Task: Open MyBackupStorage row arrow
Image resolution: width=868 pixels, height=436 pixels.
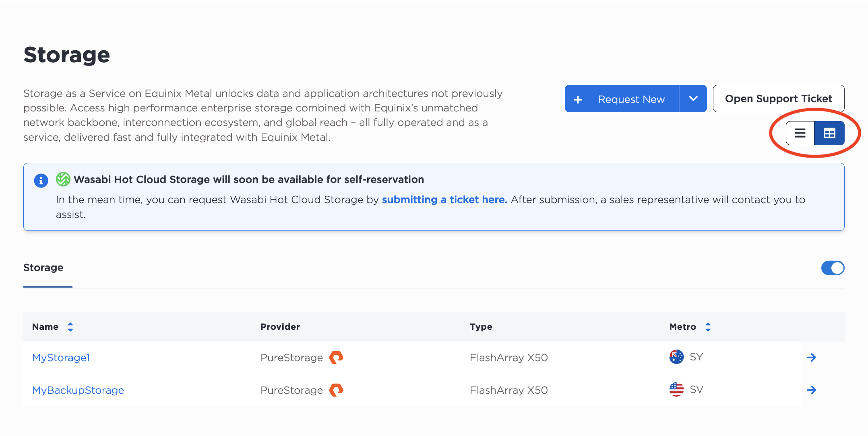Action: pyautogui.click(x=812, y=390)
